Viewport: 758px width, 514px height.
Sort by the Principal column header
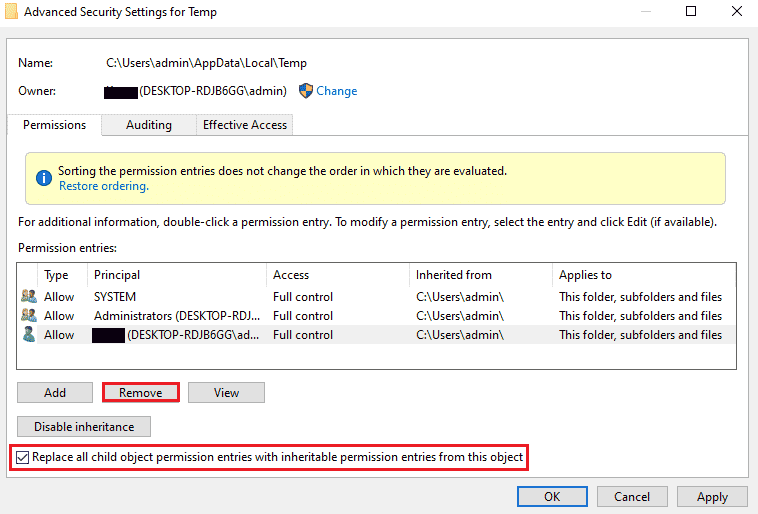(x=177, y=275)
